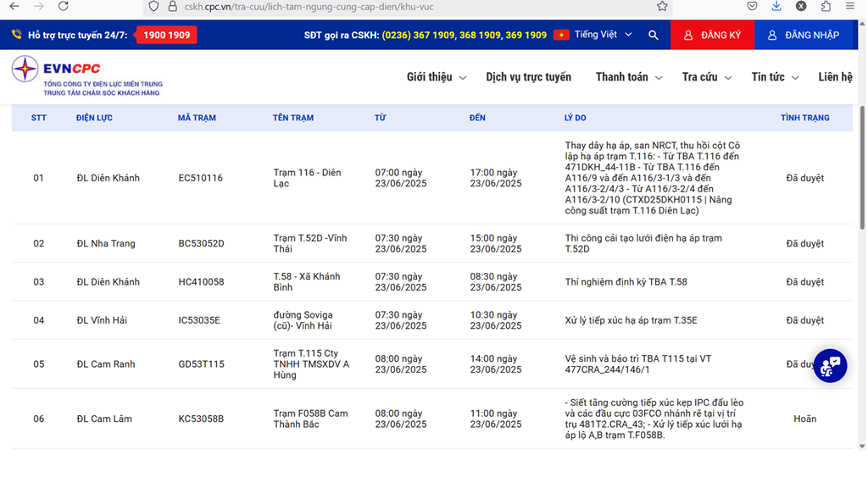Screen dimensions: 868x488
Task: Expand the Giới thiệu menu
Action: 436,77
